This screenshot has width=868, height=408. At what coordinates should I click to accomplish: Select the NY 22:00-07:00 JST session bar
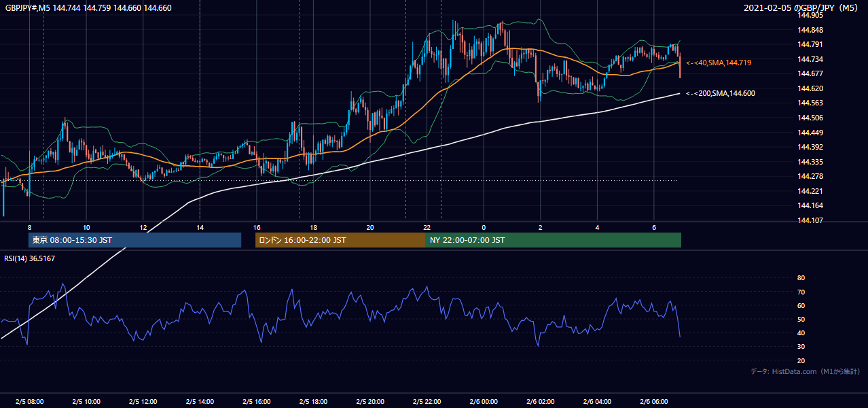point(554,240)
